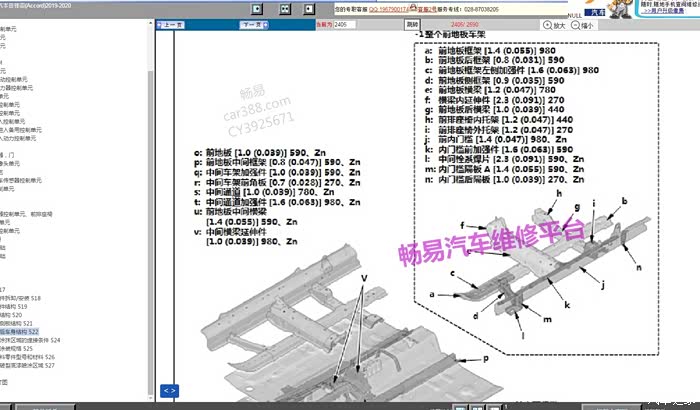Click the blue 汽车 badge near NULL
The height and width of the screenshot is (410, 700).
[594, 13]
